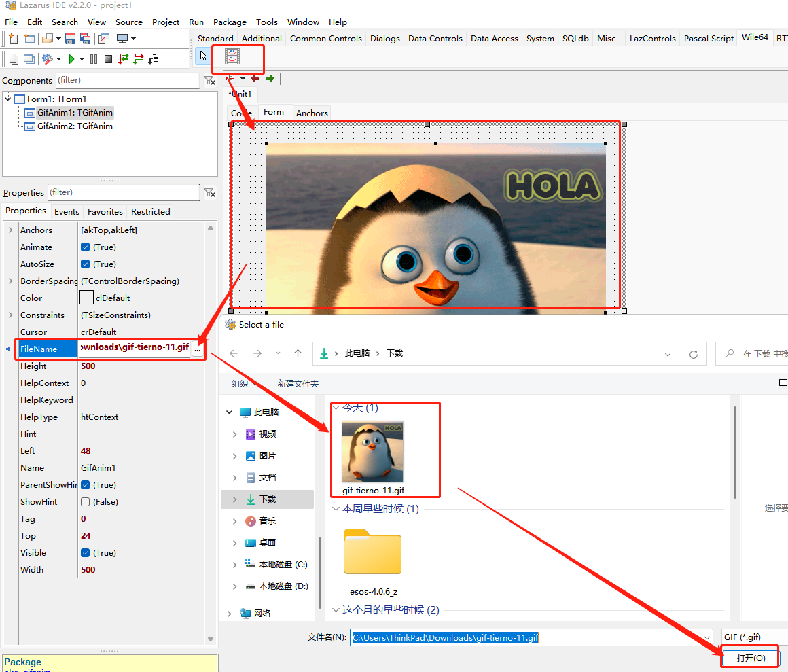788x672 pixels.
Task: Click 下载 in the address breadcrumb
Action: coord(395,353)
